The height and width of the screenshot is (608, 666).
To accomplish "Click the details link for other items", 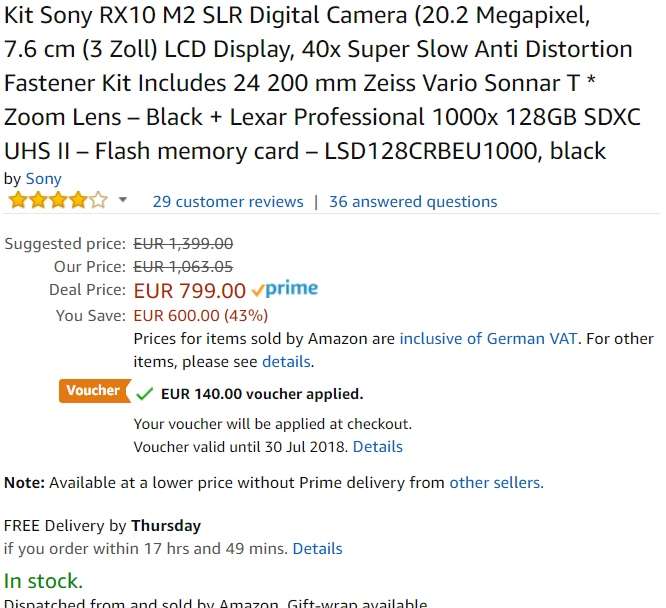I will tap(286, 362).
